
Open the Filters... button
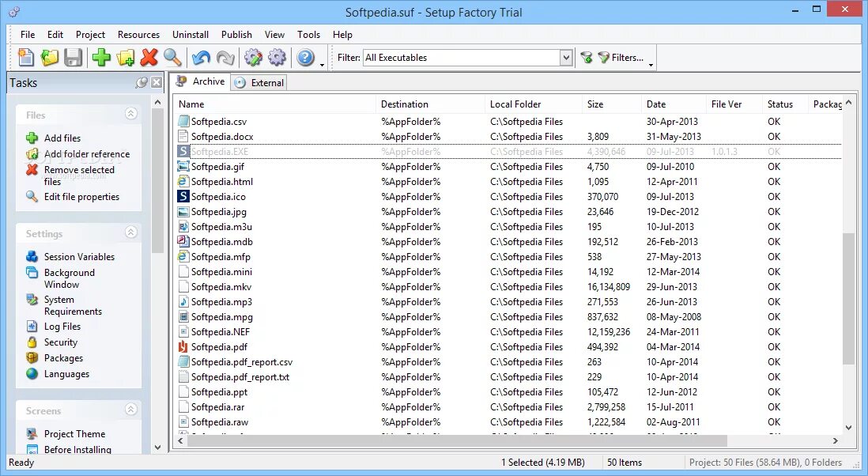pos(621,58)
